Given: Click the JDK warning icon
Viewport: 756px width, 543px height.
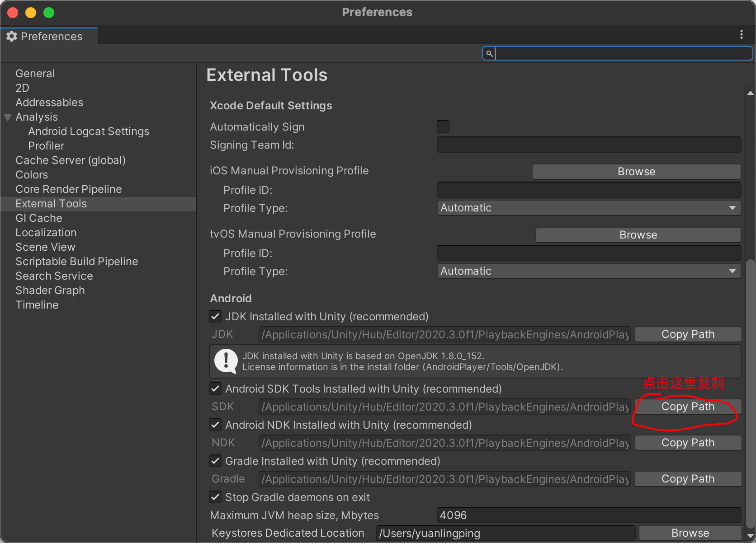Looking at the screenshot, I should coord(226,361).
